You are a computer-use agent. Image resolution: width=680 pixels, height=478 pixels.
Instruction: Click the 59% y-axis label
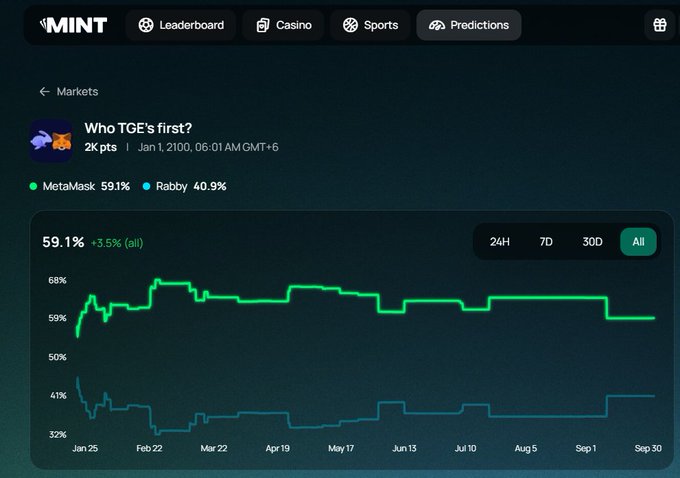click(57, 318)
